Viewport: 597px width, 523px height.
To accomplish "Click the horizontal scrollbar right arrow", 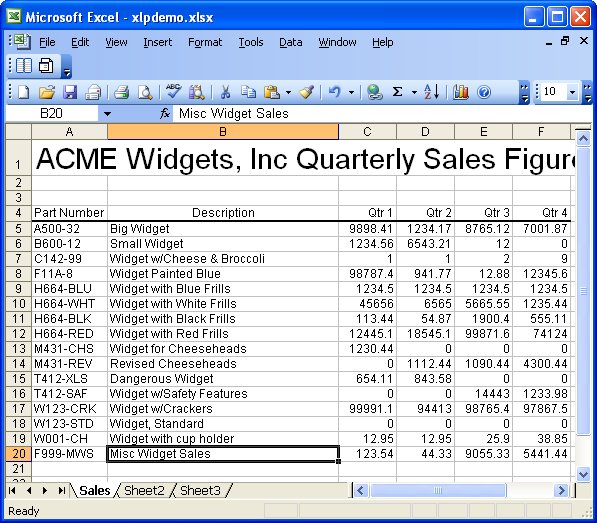I will coord(561,490).
